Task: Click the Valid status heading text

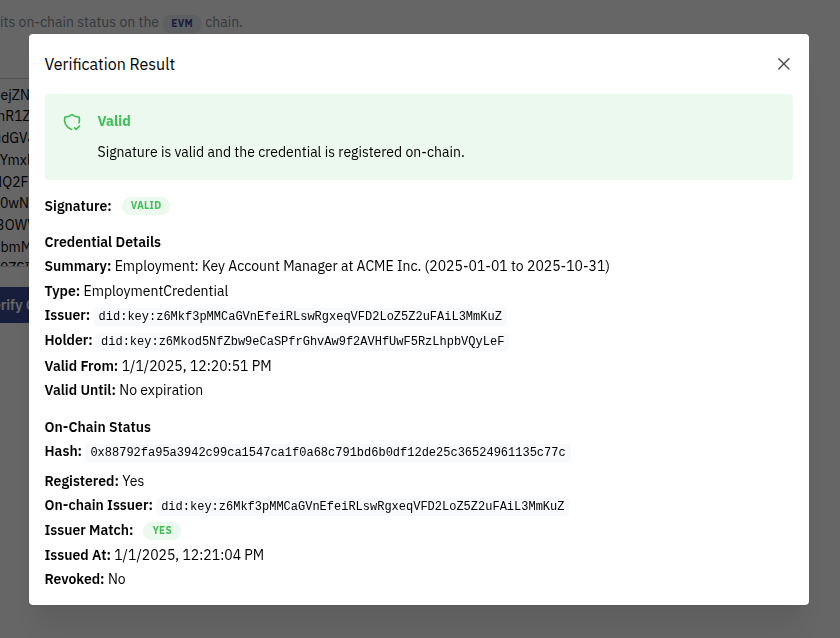Action: [113, 121]
